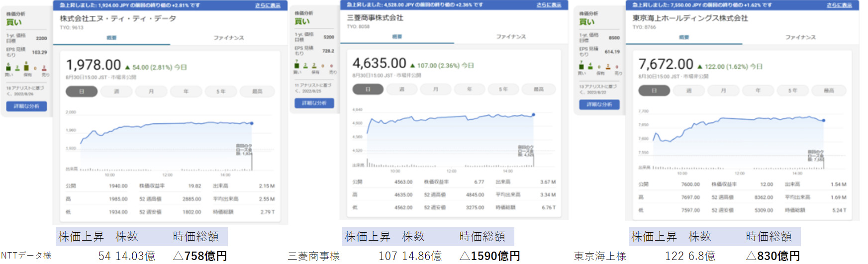
Task: Click the △830億円 market cap figure
Action: click(773, 256)
